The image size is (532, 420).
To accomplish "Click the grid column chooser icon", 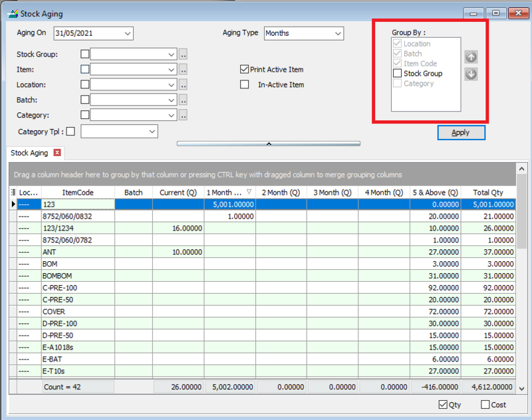I will coord(13,193).
